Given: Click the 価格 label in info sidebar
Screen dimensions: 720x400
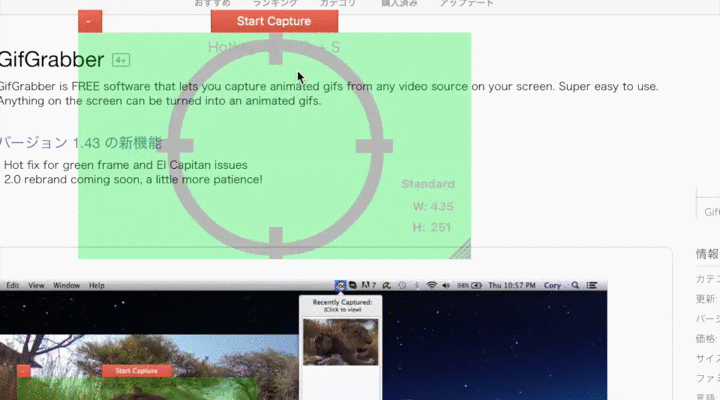Looking at the screenshot, I should 706,338.
